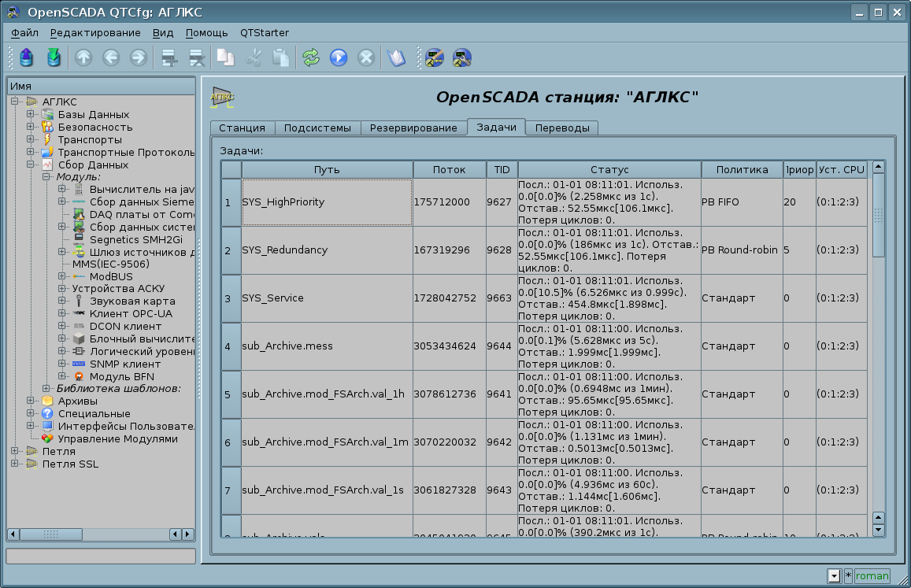
Task: Switch to the Станция tab
Action: 243,128
